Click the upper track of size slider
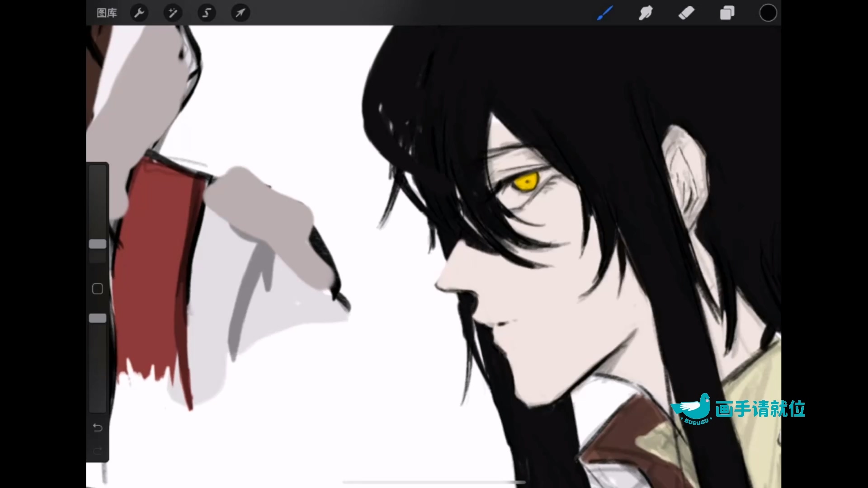Screen dimensions: 868x488 98,201
